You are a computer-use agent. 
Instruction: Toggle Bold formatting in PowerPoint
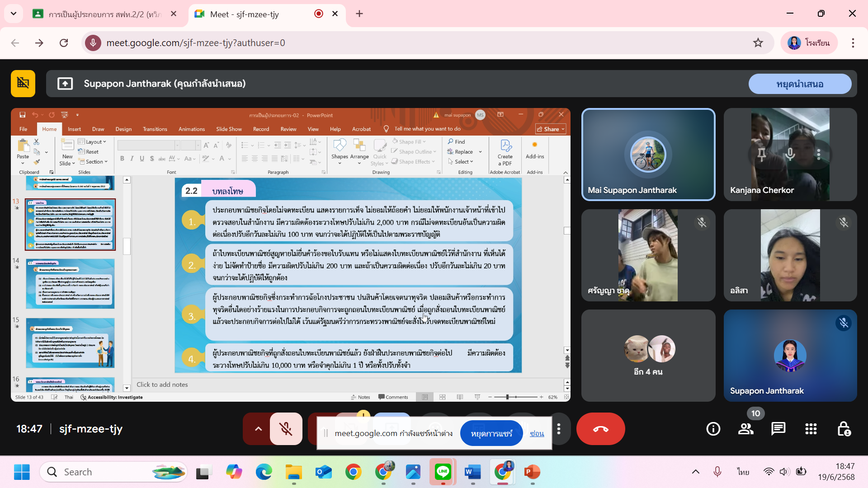coord(122,159)
